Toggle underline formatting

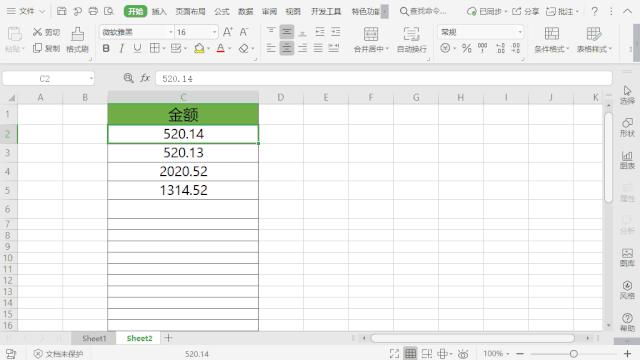pos(137,48)
